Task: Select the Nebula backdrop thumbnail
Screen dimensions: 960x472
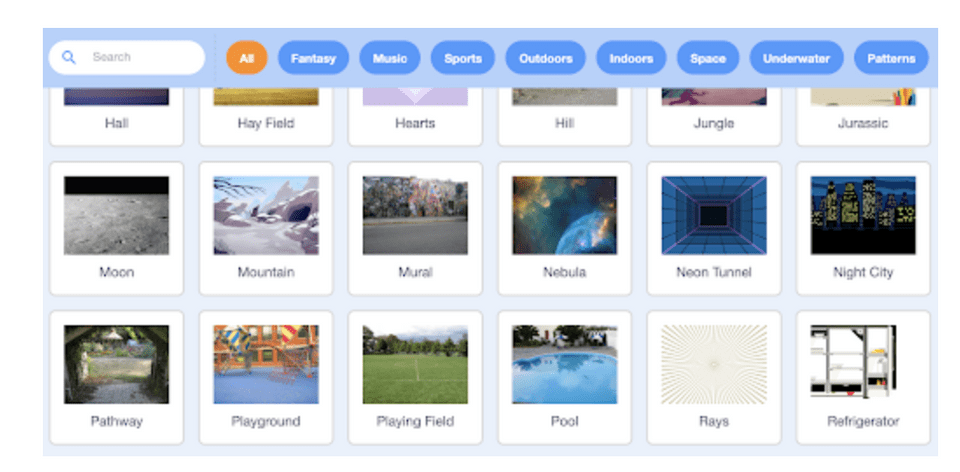Action: 564,215
